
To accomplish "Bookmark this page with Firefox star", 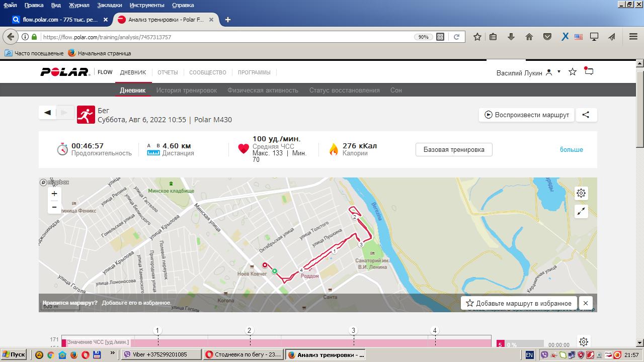I will tap(477, 37).
